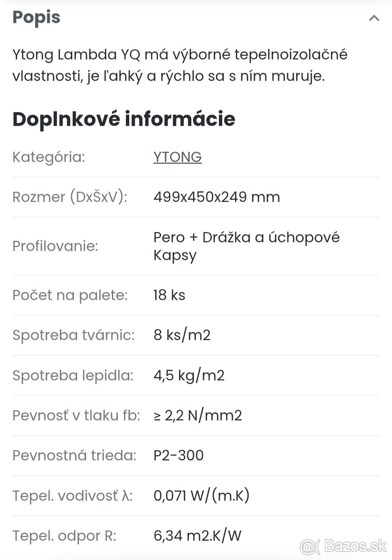Tap the 8 ks/m2 value
This screenshot has width=392, height=560.
pos(182,336)
